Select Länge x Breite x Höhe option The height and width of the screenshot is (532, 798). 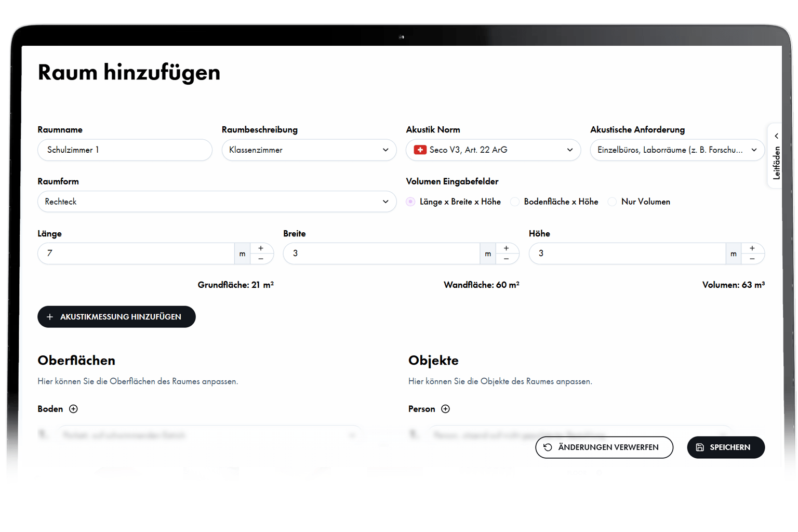pyautogui.click(x=411, y=202)
